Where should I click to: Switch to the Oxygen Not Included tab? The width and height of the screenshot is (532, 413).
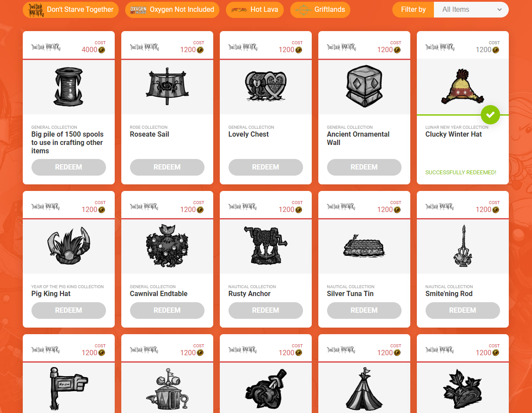tap(172, 10)
